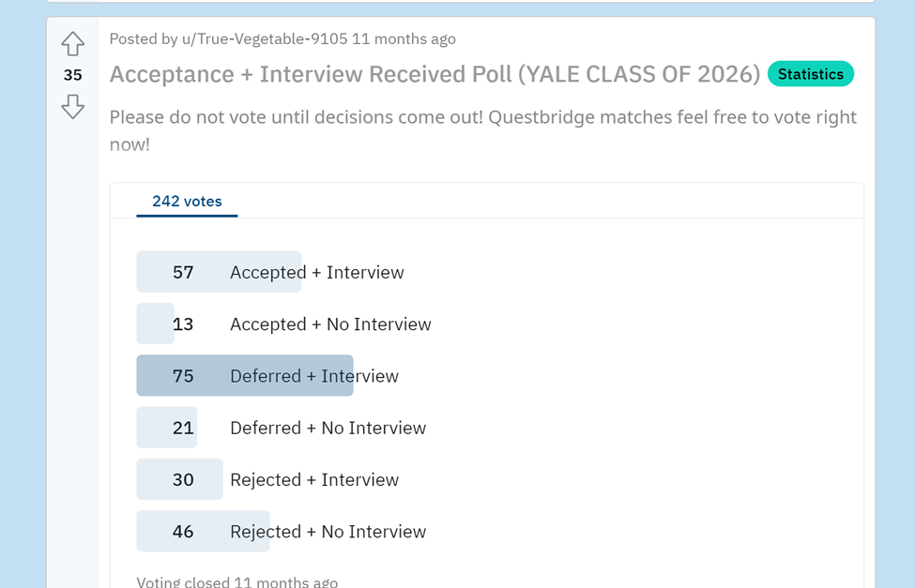Upvote the Yale poll post
The image size is (915, 588).
click(73, 44)
